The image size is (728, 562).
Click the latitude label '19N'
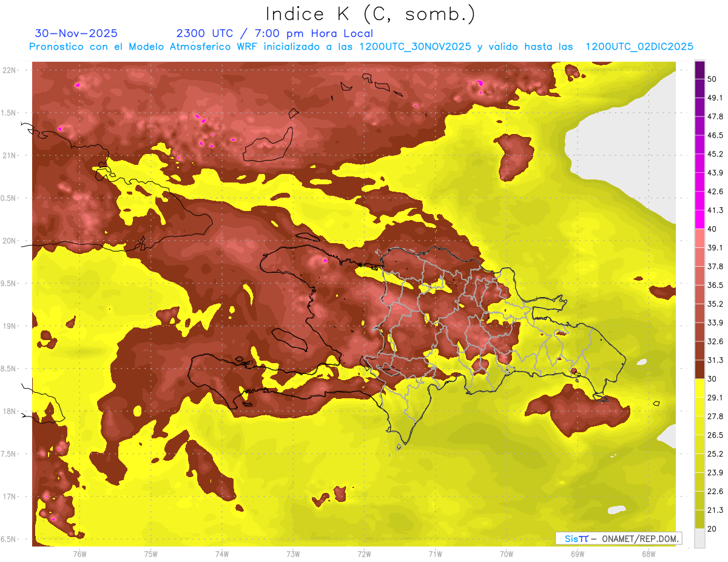(x=10, y=326)
